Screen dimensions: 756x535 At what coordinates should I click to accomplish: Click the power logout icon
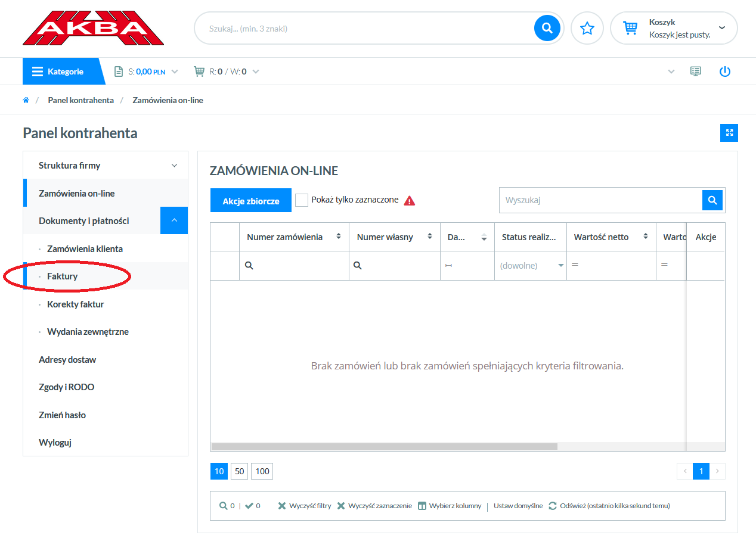(x=724, y=71)
